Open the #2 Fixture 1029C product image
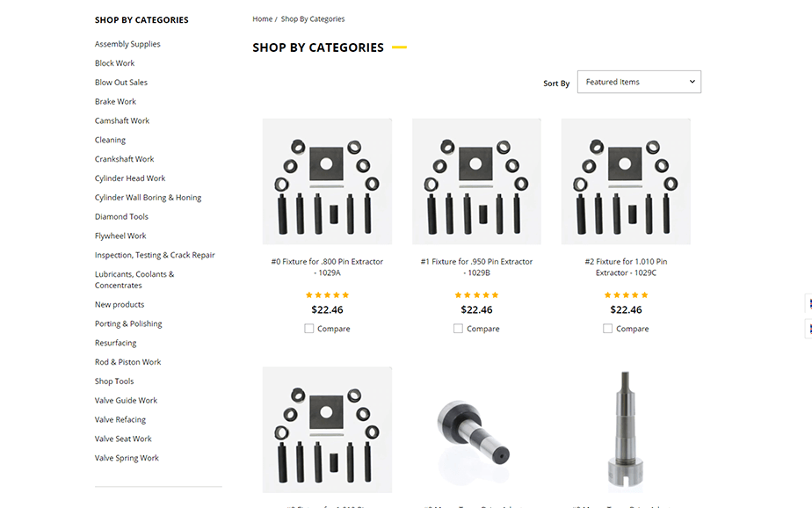 click(626, 181)
